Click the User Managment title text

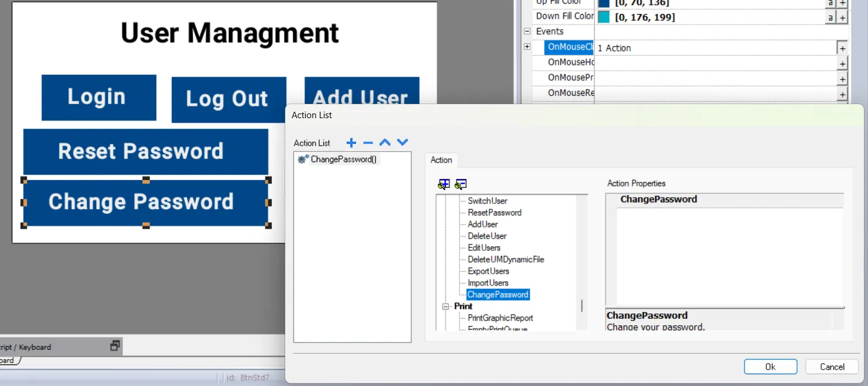pos(230,33)
